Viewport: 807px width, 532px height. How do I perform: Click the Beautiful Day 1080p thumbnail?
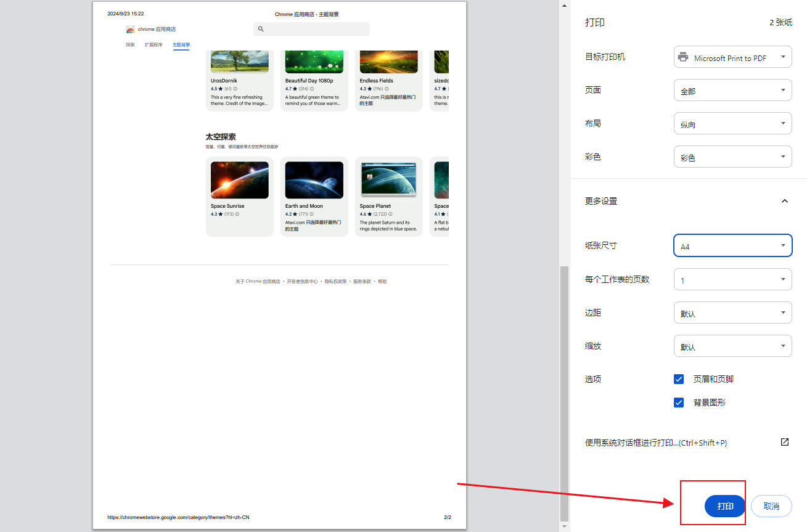pos(314,61)
